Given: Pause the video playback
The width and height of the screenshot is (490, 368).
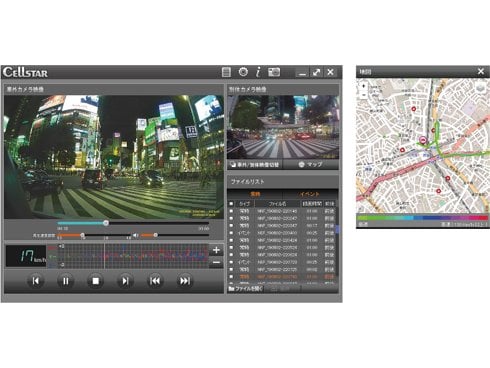Looking at the screenshot, I should click(65, 281).
